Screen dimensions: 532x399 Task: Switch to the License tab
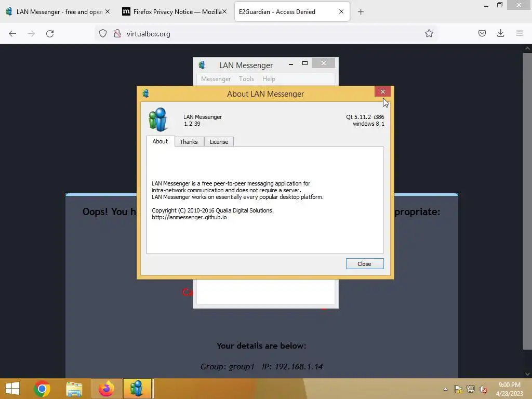tap(219, 142)
